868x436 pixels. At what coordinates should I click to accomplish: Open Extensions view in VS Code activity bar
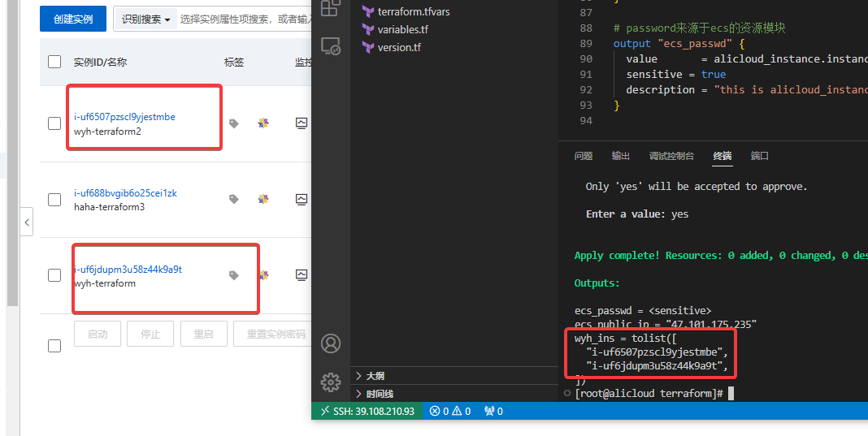pos(331,8)
